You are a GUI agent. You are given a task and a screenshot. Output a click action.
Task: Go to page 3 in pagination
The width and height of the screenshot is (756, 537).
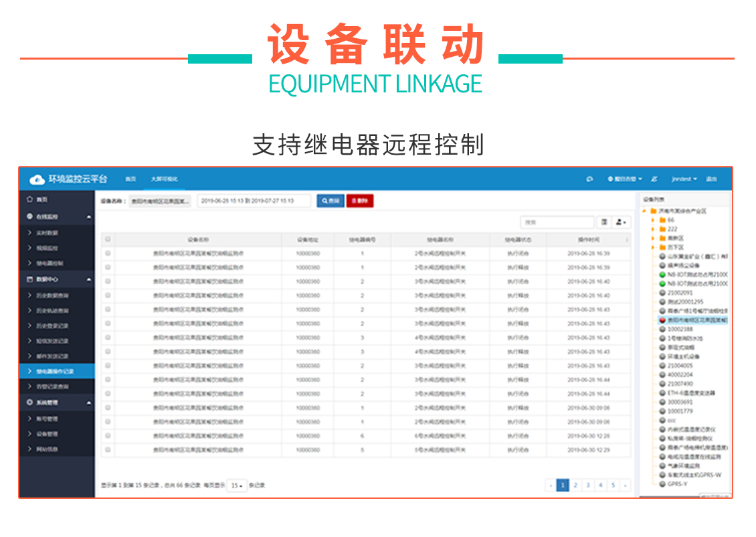(588, 485)
